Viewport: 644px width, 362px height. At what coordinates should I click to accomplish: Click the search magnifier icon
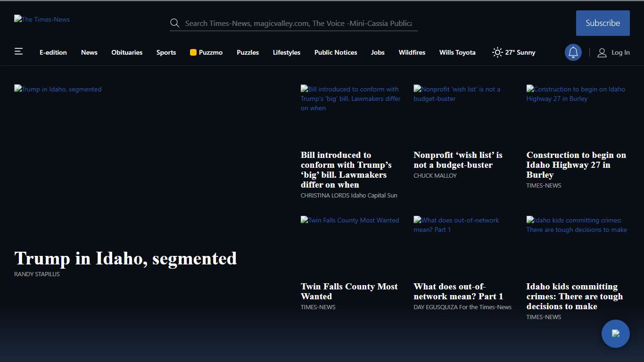pyautogui.click(x=174, y=23)
